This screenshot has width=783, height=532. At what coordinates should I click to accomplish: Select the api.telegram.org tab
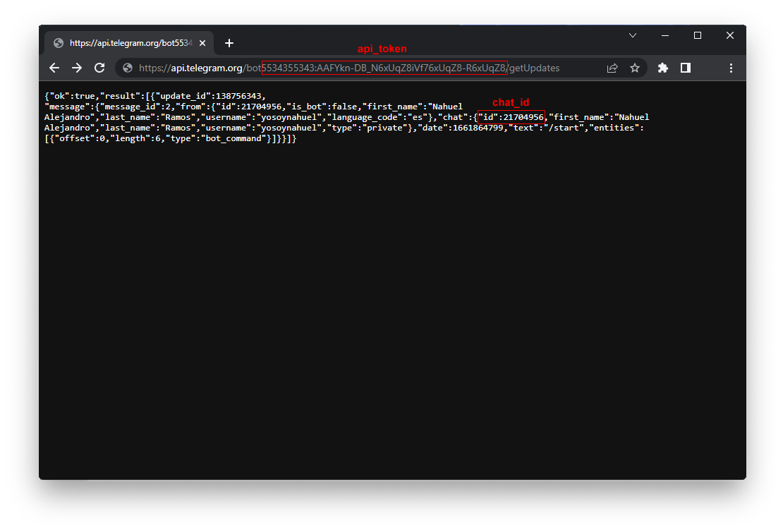pyautogui.click(x=127, y=42)
